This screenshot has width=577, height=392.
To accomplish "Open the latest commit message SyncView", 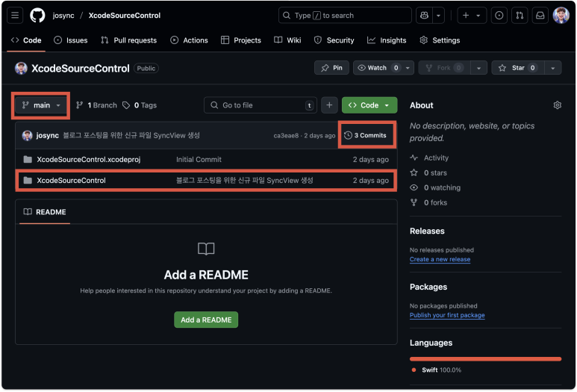I will 131,135.
